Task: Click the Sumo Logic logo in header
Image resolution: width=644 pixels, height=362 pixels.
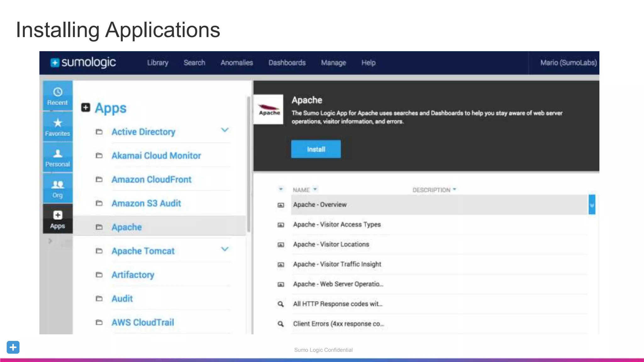Action: [83, 63]
